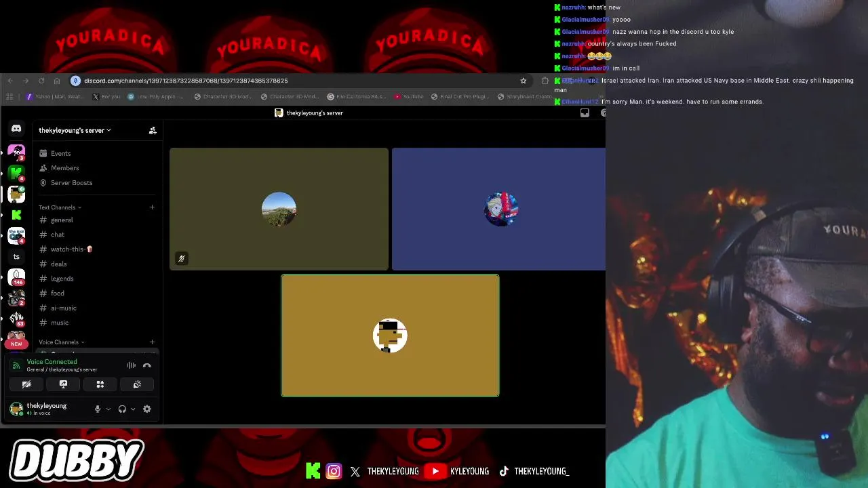Add a new text channel plus icon
Image resolution: width=868 pixels, height=488 pixels.
coord(152,207)
